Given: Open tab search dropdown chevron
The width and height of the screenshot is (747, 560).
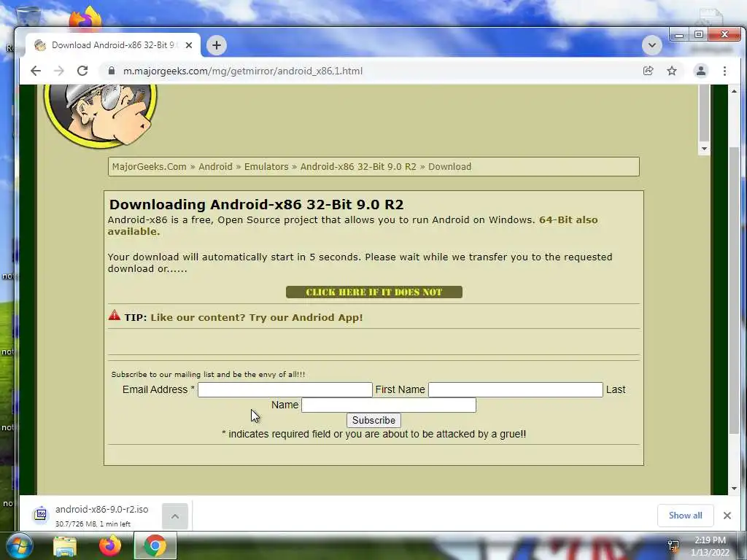Looking at the screenshot, I should 651,45.
